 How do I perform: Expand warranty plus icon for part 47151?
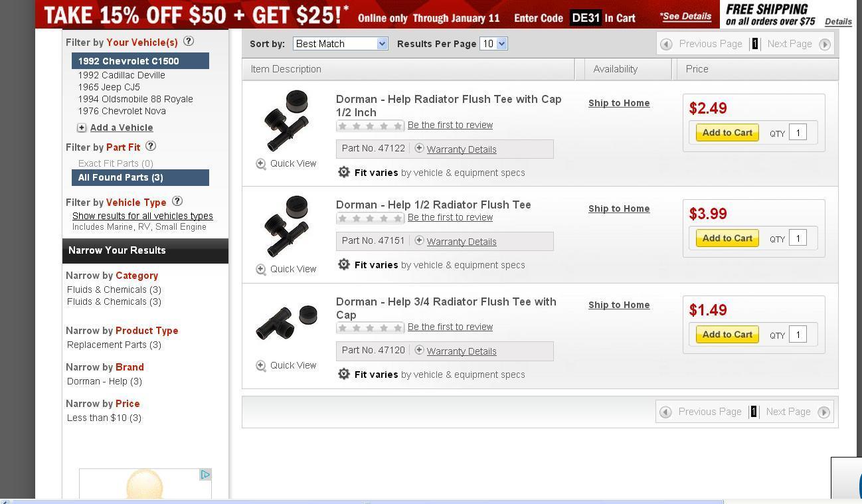click(419, 240)
